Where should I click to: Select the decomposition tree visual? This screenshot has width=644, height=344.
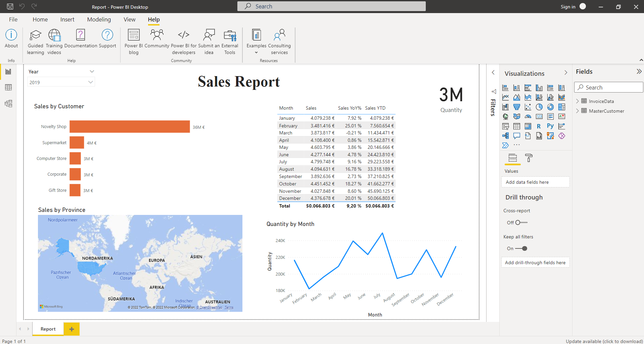click(x=505, y=136)
